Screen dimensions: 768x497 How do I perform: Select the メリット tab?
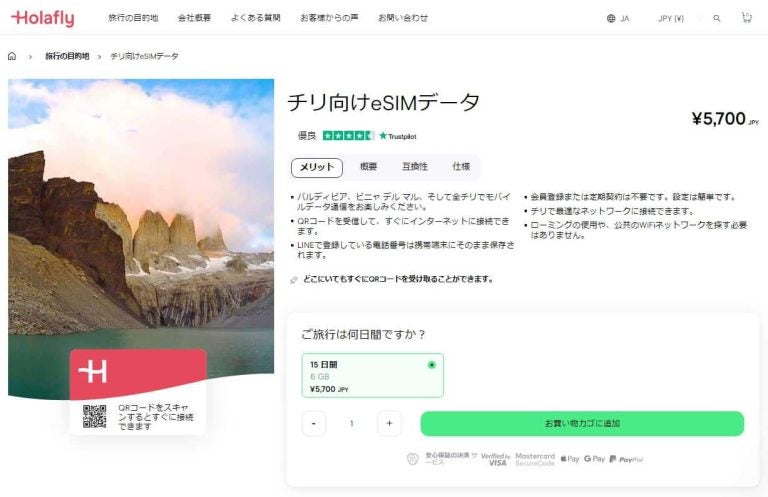[317, 167]
